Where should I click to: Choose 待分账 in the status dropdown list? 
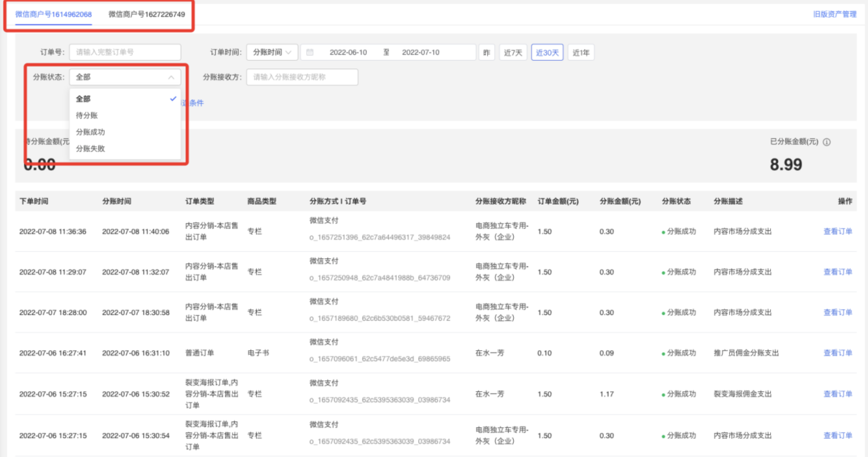(125, 115)
